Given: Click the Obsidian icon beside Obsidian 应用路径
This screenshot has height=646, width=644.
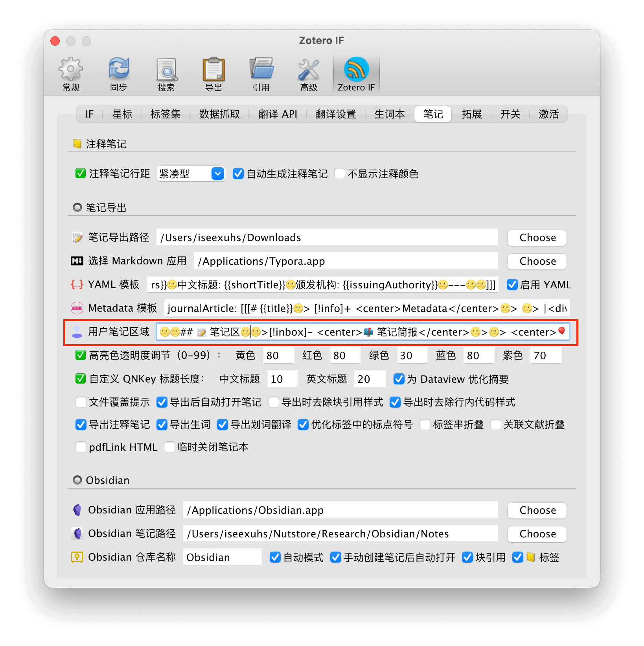Looking at the screenshot, I should tap(77, 510).
